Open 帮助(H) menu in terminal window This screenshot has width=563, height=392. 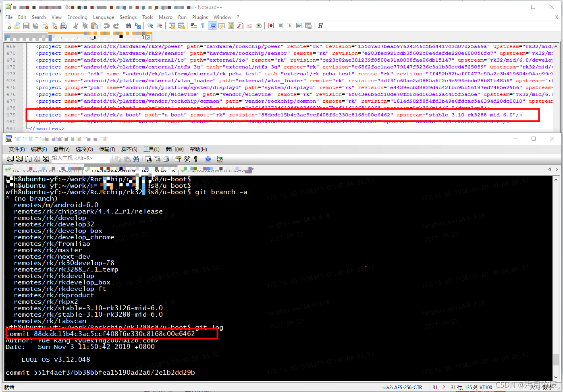(198, 149)
